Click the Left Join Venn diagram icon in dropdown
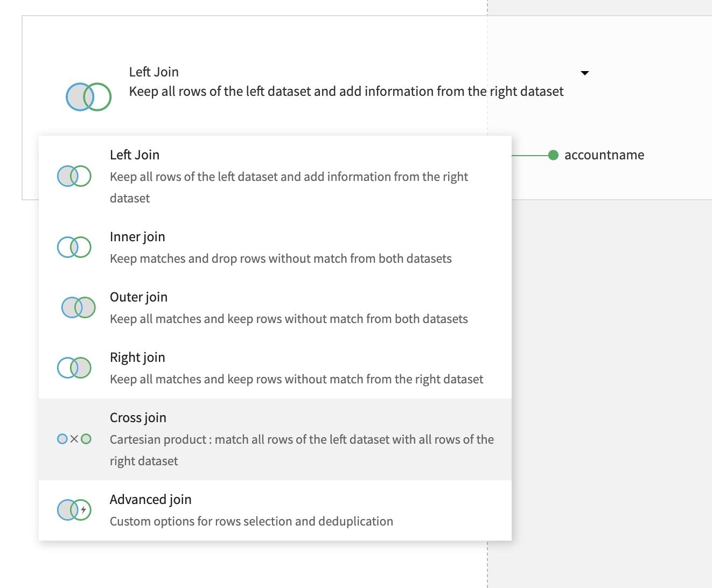 [74, 176]
